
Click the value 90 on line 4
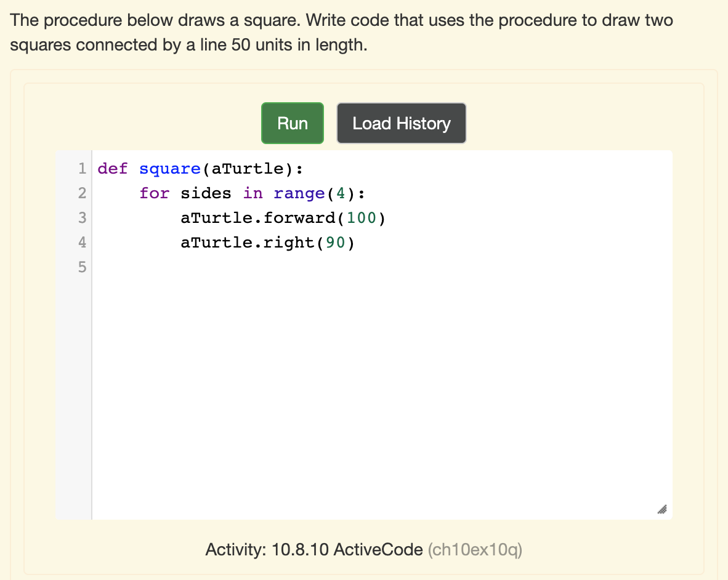click(x=336, y=242)
